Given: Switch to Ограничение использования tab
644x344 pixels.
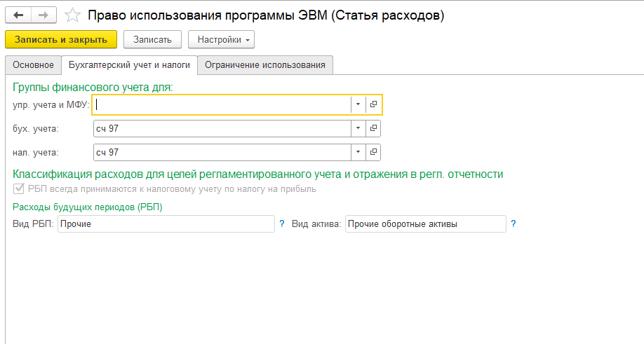Looking at the screenshot, I should [x=265, y=65].
